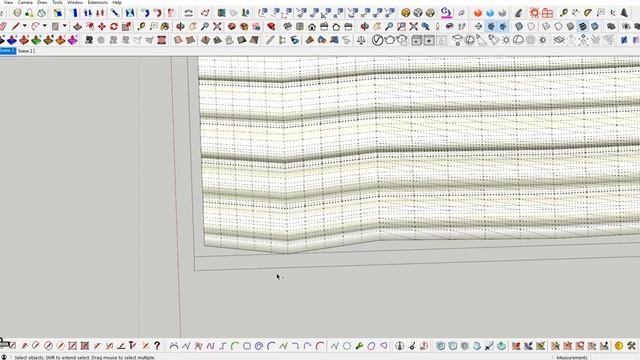Toggle Back Edges style

tap(531, 27)
